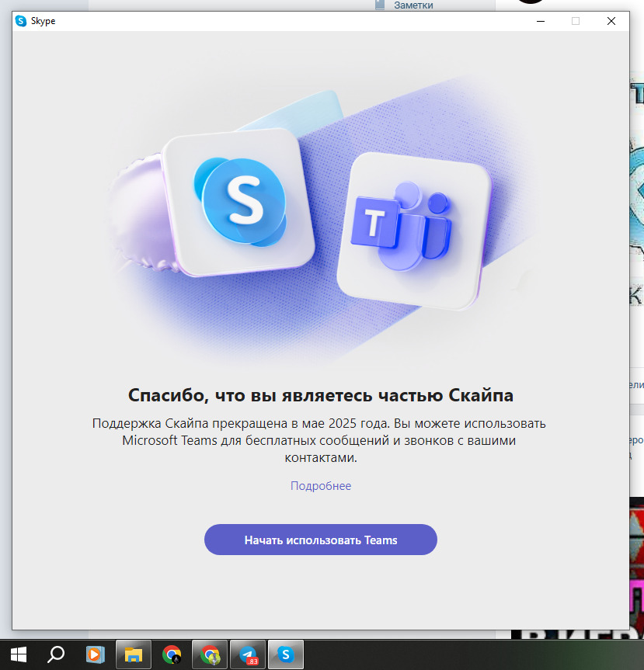Image resolution: width=644 pixels, height=670 pixels.
Task: Open Telegram with 83 badge
Action: tap(248, 654)
